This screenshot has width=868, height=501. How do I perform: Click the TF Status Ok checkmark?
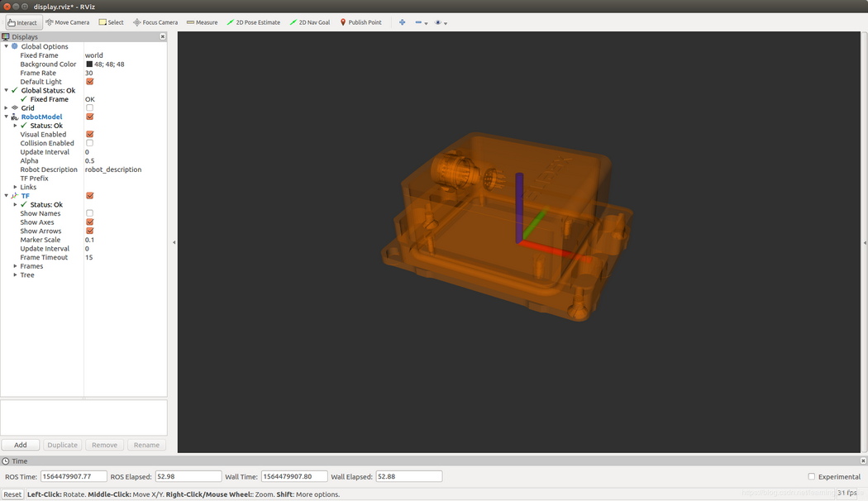(24, 204)
